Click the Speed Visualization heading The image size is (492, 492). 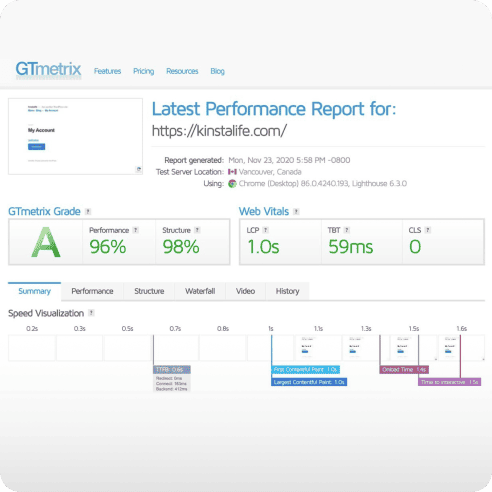click(46, 313)
